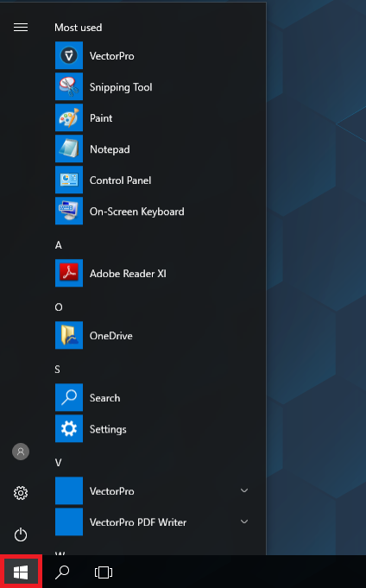
Task: Expand the VectorPro folder chevron under V
Action: pos(244,490)
